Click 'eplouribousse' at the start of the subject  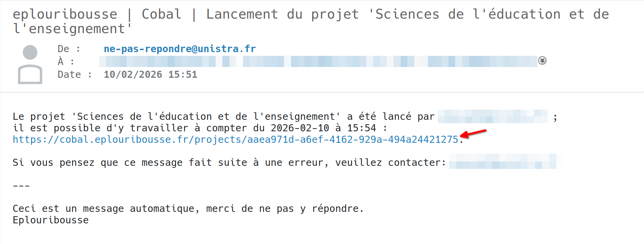pyautogui.click(x=65, y=14)
